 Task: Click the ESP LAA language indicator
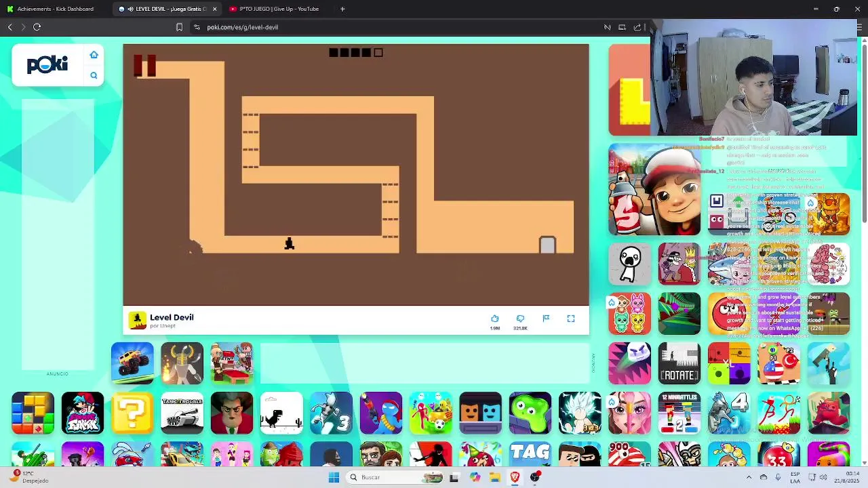(795, 477)
